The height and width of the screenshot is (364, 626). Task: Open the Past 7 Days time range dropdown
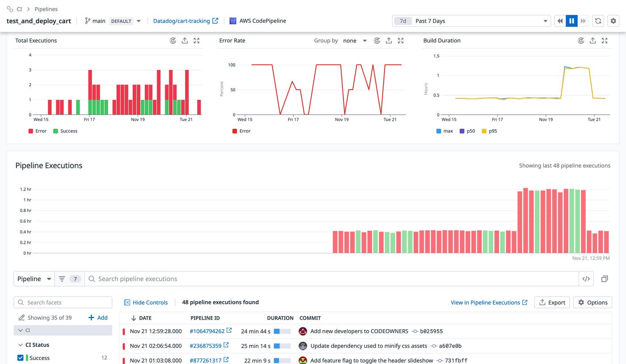472,21
